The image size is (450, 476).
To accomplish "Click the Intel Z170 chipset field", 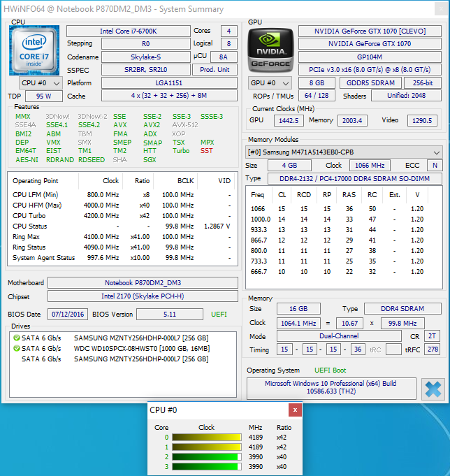I will click(143, 296).
